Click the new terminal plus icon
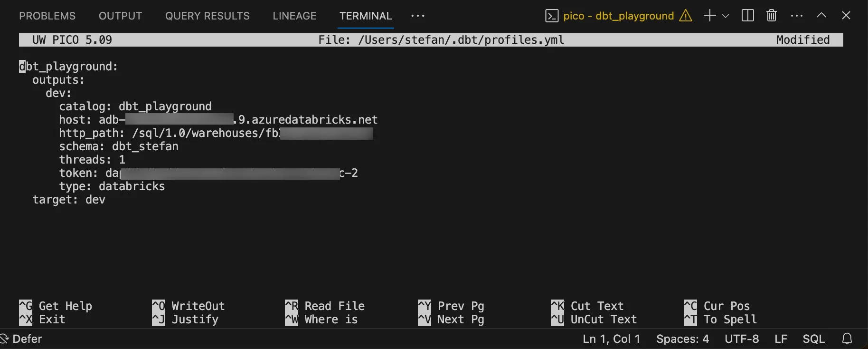This screenshot has height=349, width=868. click(709, 16)
